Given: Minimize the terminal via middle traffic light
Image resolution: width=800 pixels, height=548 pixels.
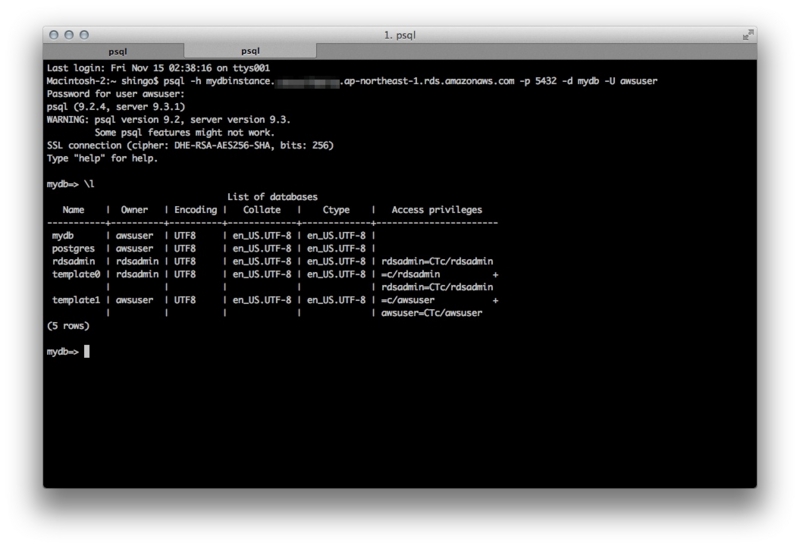Looking at the screenshot, I should tap(69, 35).
